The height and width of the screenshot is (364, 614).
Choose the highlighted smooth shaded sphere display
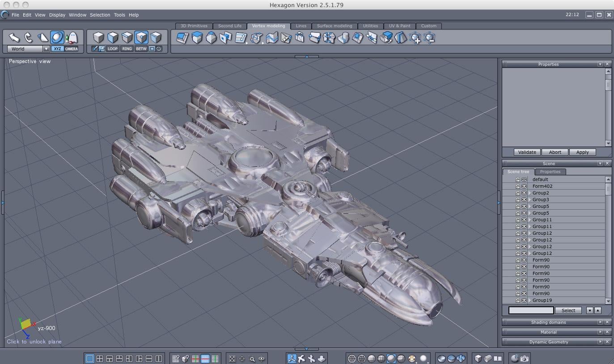pyautogui.click(x=391, y=359)
